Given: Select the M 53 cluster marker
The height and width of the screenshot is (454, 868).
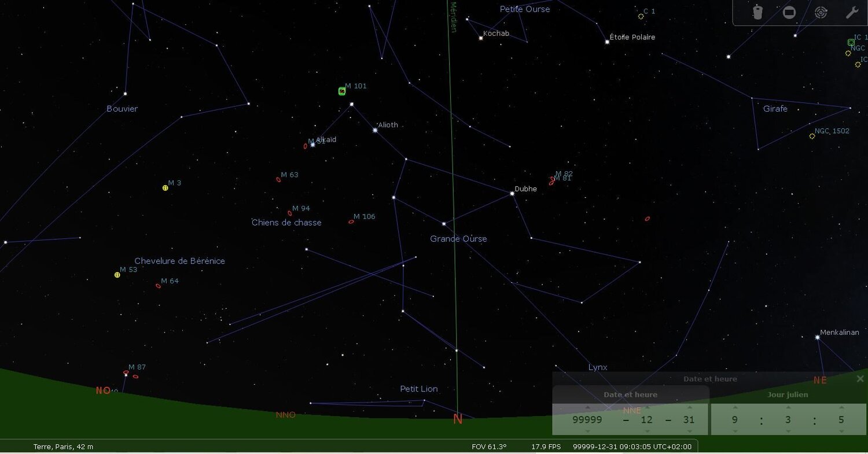Looking at the screenshot, I should [x=117, y=275].
